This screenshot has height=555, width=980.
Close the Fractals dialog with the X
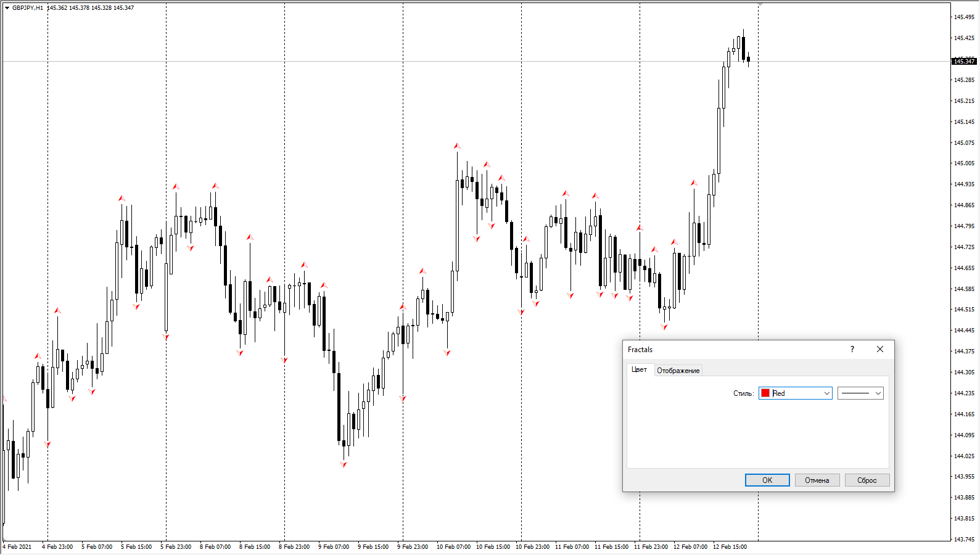879,350
